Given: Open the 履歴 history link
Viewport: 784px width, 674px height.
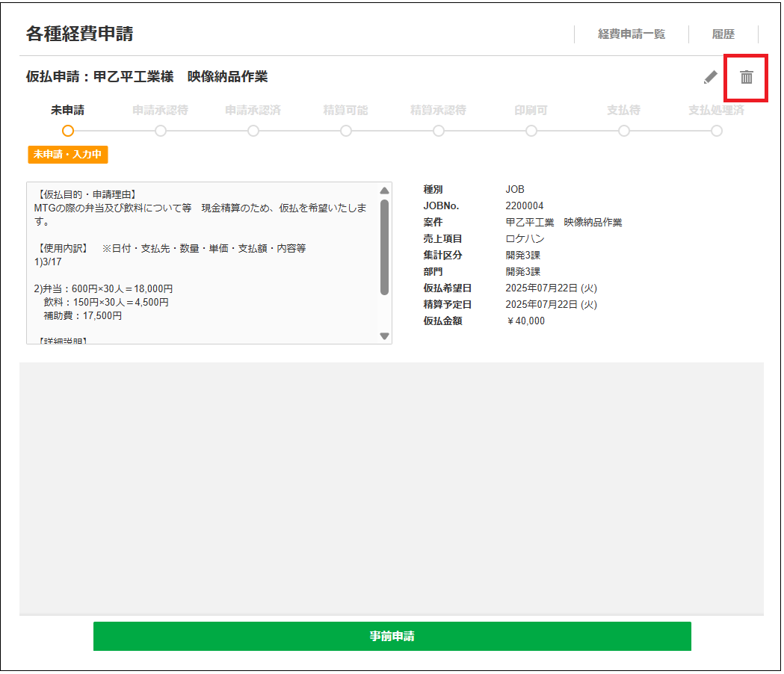Looking at the screenshot, I should tap(723, 34).
